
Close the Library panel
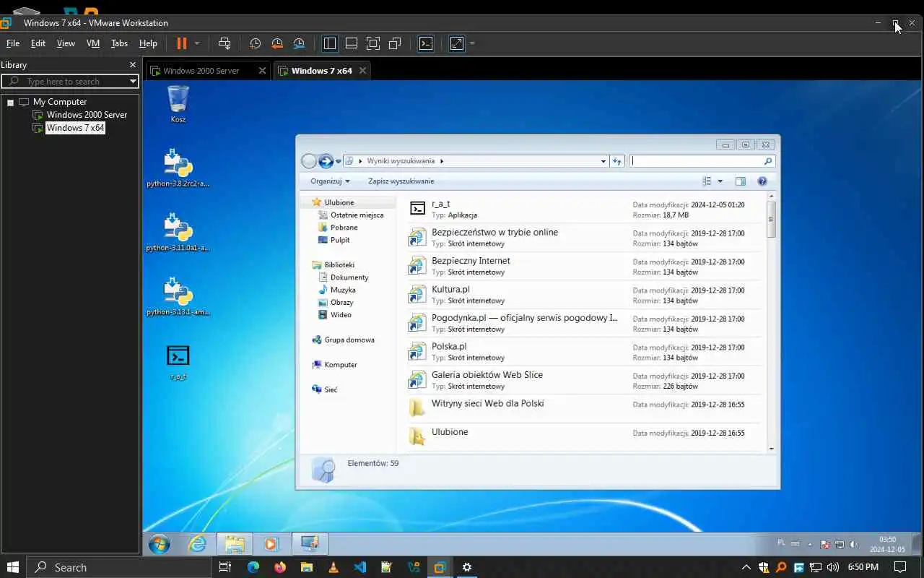(132, 65)
